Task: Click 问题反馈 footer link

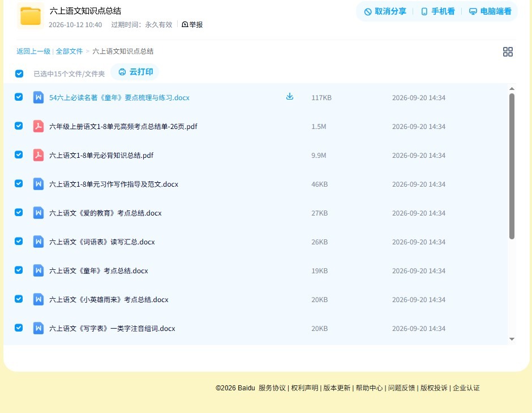Action: (401, 388)
